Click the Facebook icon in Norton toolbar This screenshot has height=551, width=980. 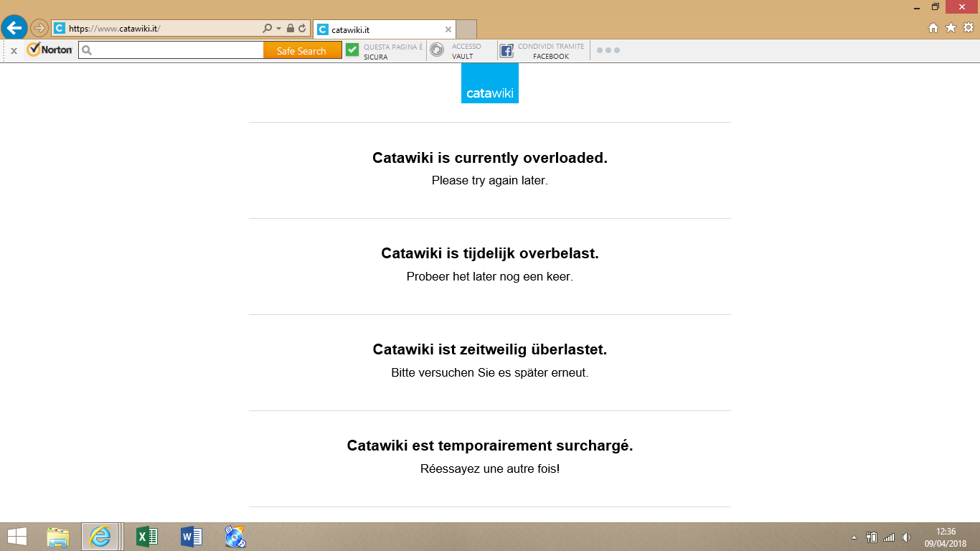[x=507, y=51]
